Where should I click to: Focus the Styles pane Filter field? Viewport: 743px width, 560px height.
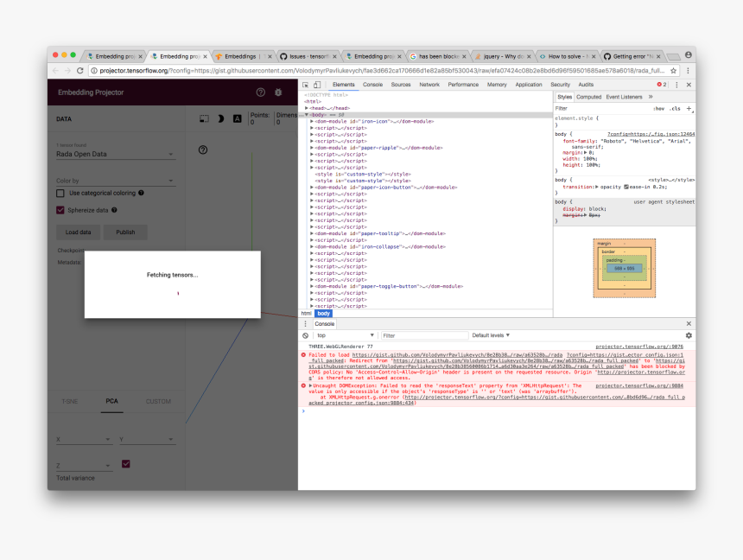602,109
